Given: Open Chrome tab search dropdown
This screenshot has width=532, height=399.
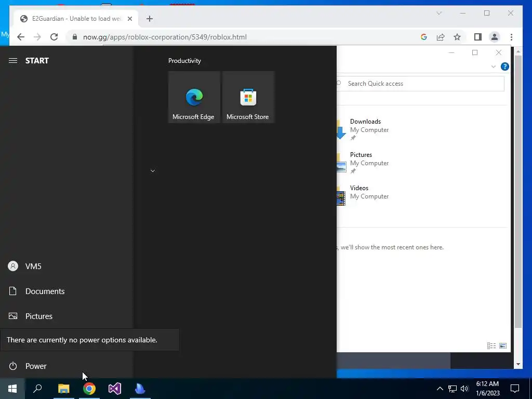Looking at the screenshot, I should [x=439, y=13].
